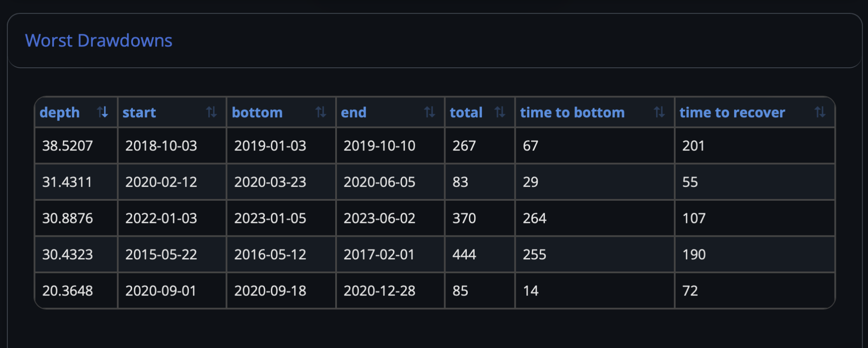The width and height of the screenshot is (868, 348).
Task: Sort table by depth using arrow icon
Action: [102, 112]
